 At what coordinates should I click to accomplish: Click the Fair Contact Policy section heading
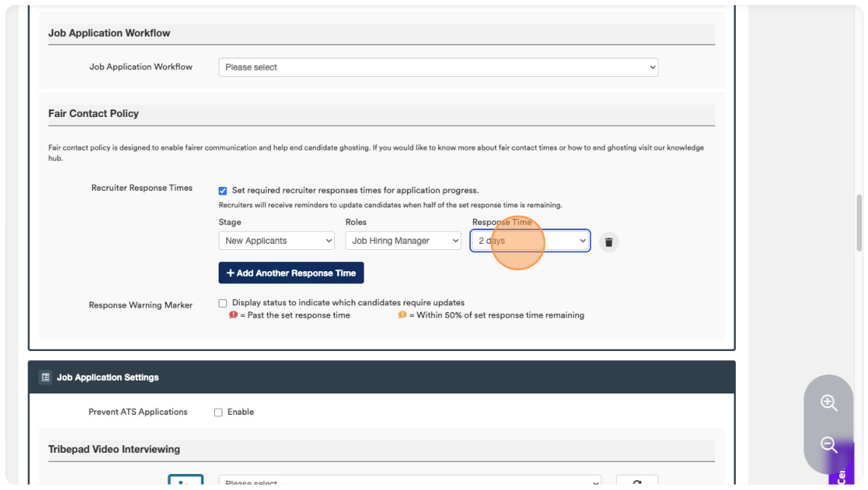[93, 113]
